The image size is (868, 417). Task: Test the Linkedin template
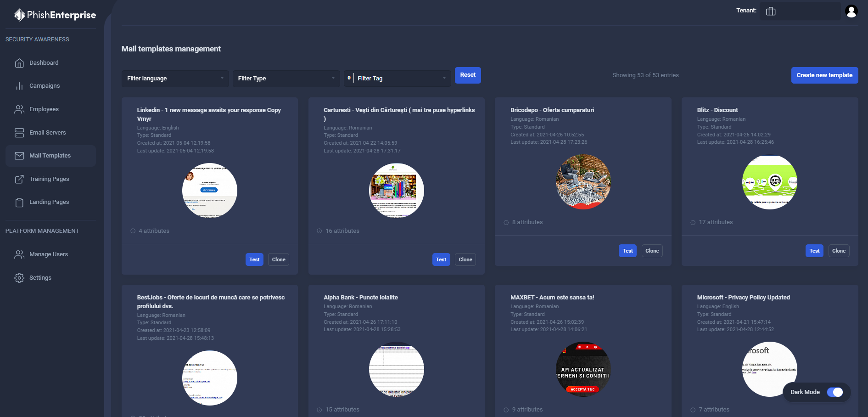tap(254, 259)
